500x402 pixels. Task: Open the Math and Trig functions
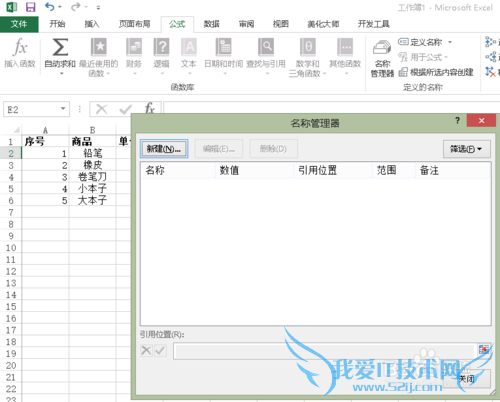click(307, 57)
